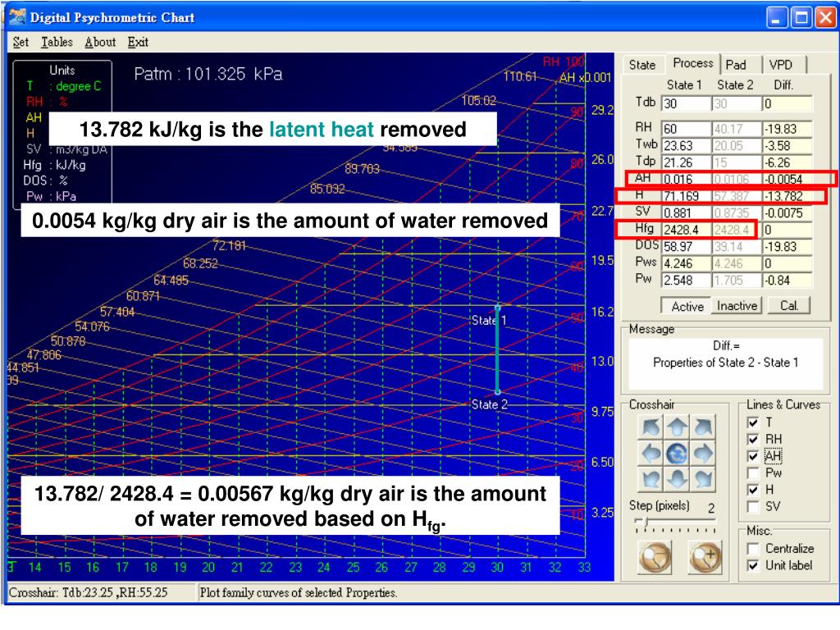This screenshot has width=840, height=630.
Task: Click the State 1 H field 71.169
Action: [687, 196]
